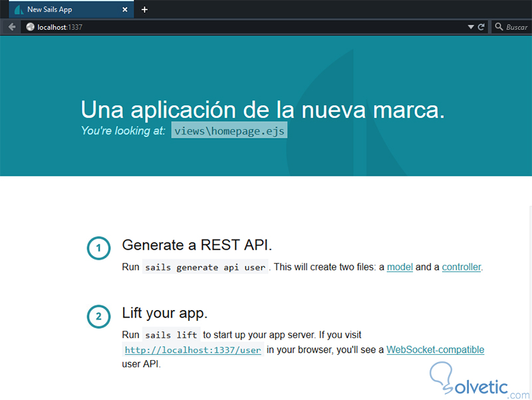Image resolution: width=532 pixels, height=400 pixels.
Task: Click the magnifier icon in search box
Action: click(x=499, y=27)
